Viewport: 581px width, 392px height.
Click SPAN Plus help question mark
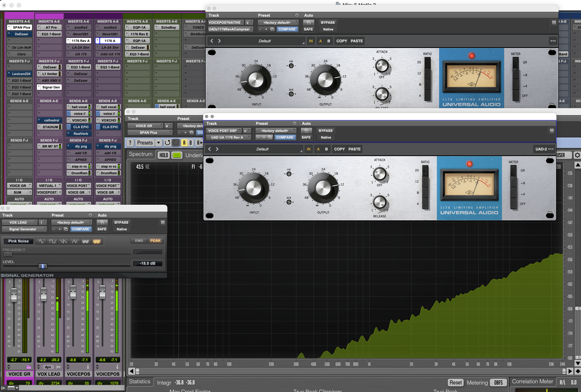coord(130,142)
